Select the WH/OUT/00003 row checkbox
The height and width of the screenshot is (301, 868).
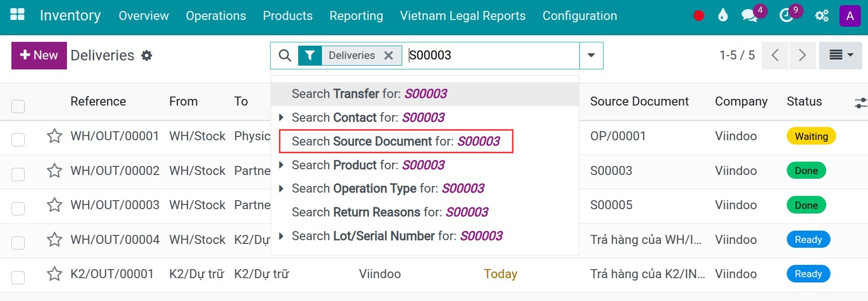(18, 209)
